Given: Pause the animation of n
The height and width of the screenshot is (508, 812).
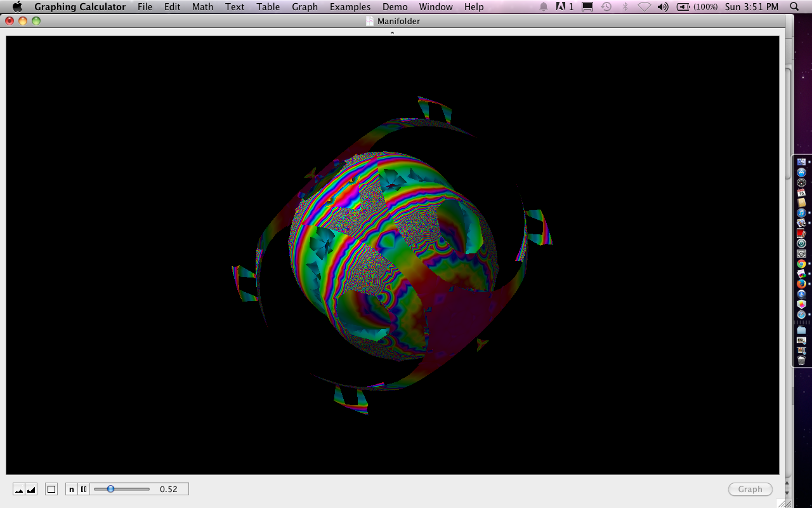Looking at the screenshot, I should pyautogui.click(x=84, y=489).
